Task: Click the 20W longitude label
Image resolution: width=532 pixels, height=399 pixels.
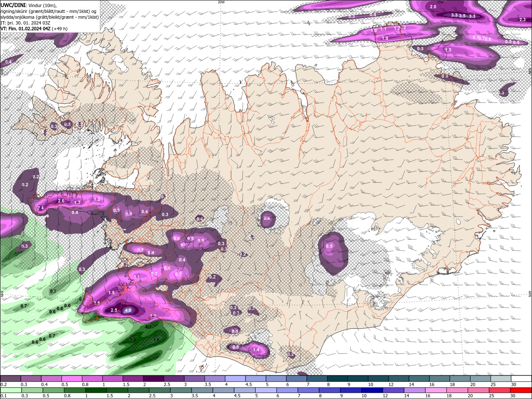Action: pyautogui.click(x=221, y=2)
